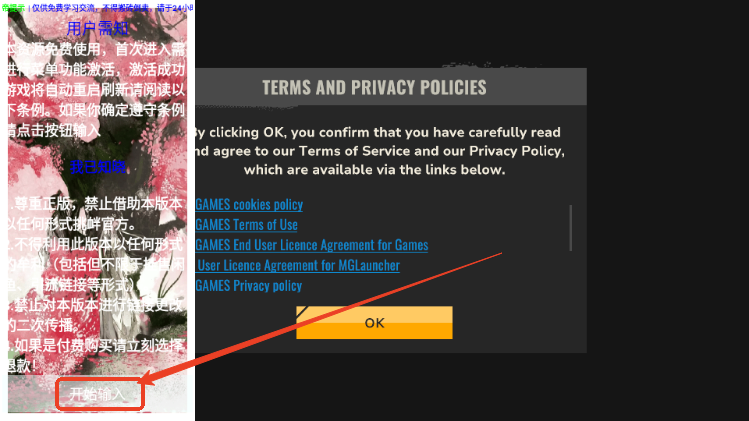
Task: Click the Terms and Privacy Policies header
Action: pyautogui.click(x=374, y=87)
